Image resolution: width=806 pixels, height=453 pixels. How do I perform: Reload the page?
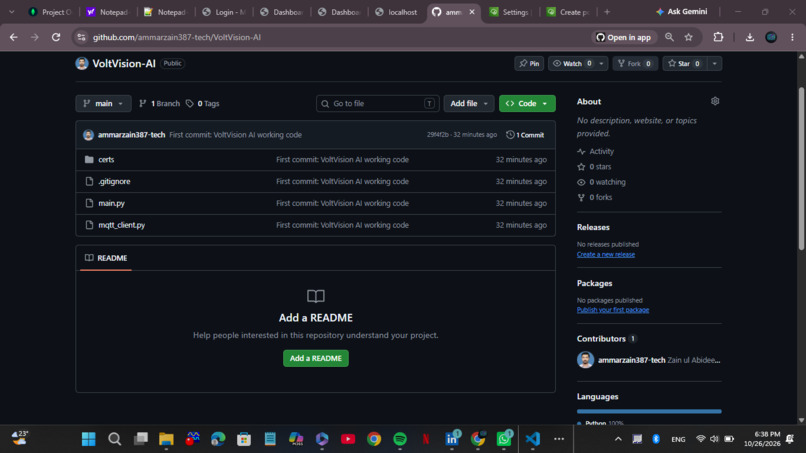point(56,37)
